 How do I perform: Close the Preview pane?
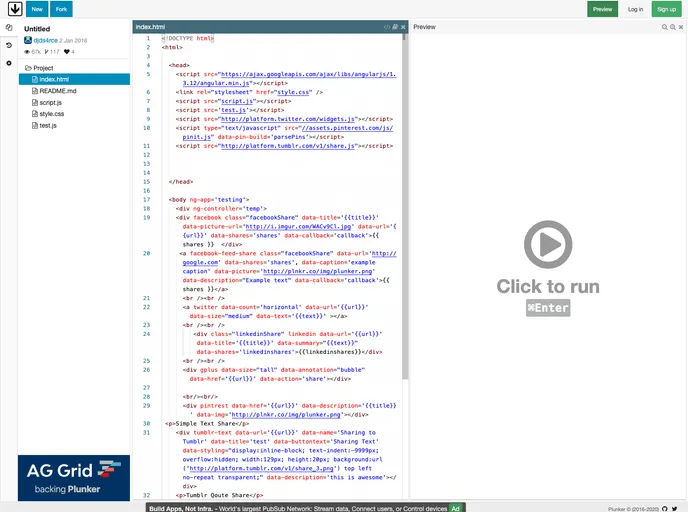(x=681, y=27)
